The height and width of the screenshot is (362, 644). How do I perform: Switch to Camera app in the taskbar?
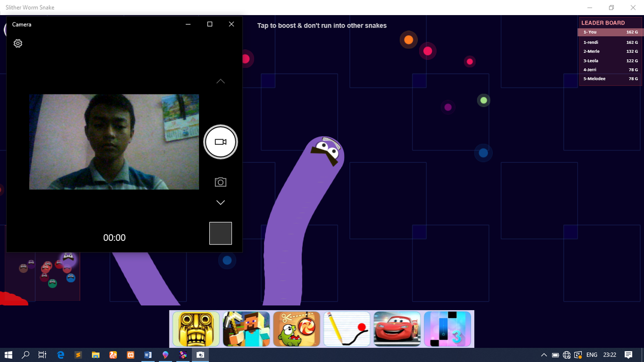pos(200,355)
